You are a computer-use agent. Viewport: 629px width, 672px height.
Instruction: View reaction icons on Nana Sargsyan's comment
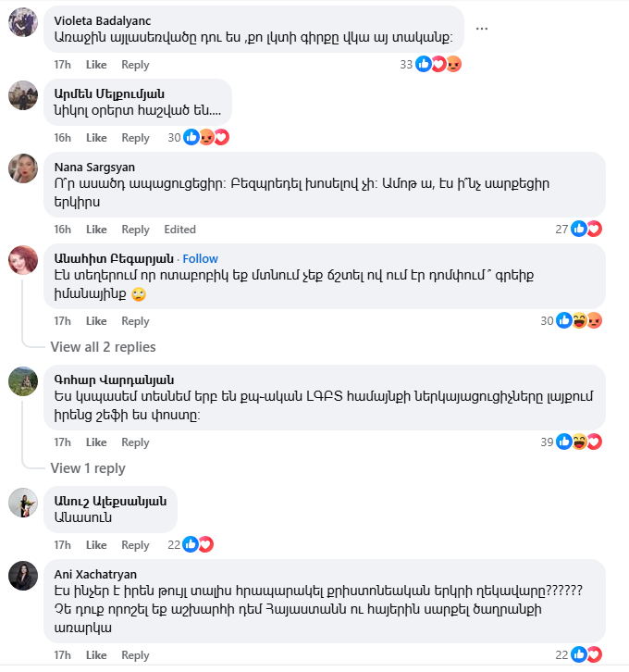586,229
